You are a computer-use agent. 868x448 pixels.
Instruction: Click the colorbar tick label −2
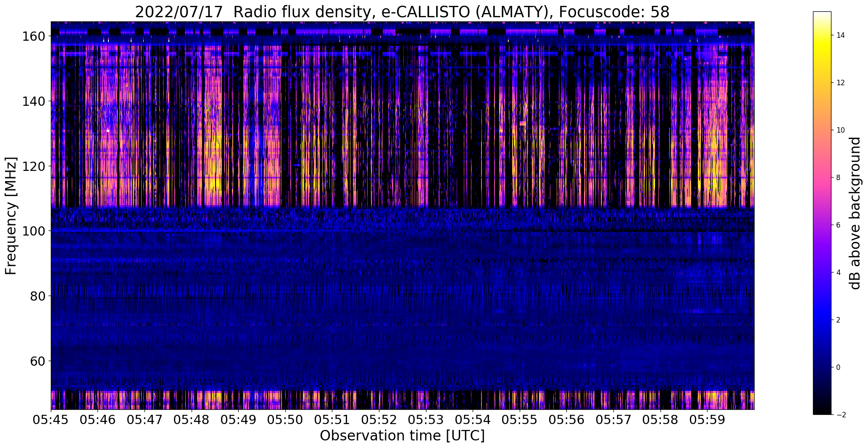click(841, 415)
